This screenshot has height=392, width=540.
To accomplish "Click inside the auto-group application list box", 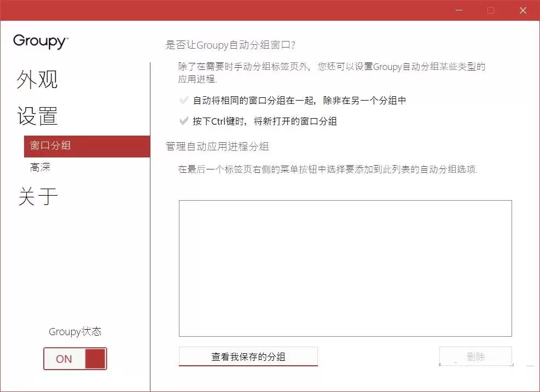I will pos(345,268).
